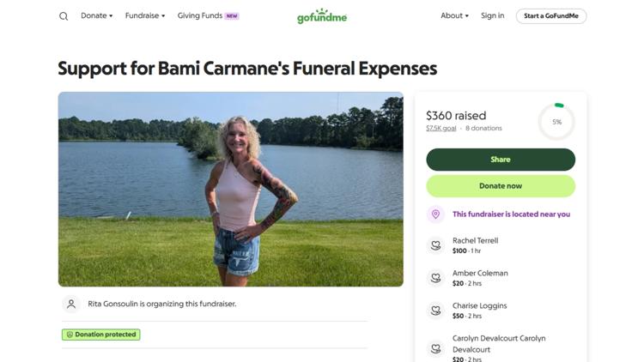Click heart icon beside Charise Loggins
Viewport: 644px width, 362px height.
click(435, 311)
